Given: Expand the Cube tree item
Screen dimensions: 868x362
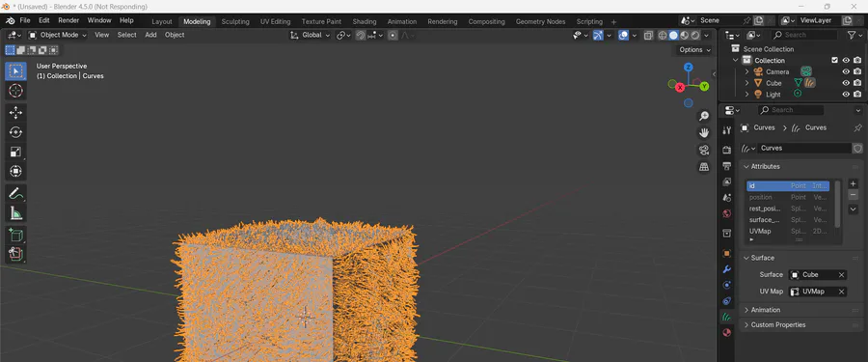Looking at the screenshot, I should pos(746,83).
